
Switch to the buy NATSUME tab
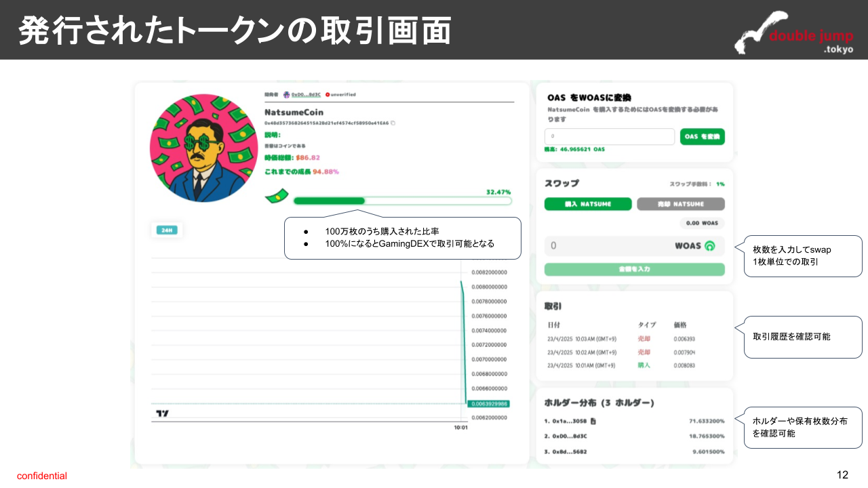click(x=588, y=204)
